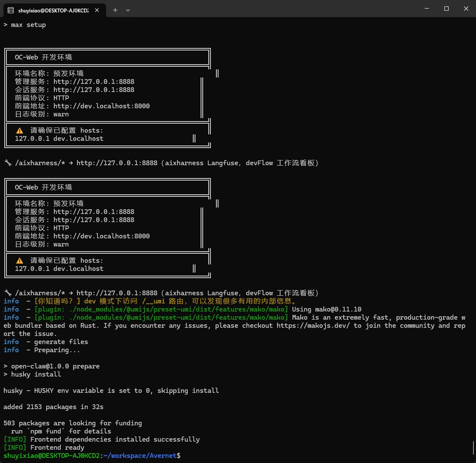Click the second '前端协议: HTTP' line
Viewport: 476px width, 463px height.
(x=42, y=228)
